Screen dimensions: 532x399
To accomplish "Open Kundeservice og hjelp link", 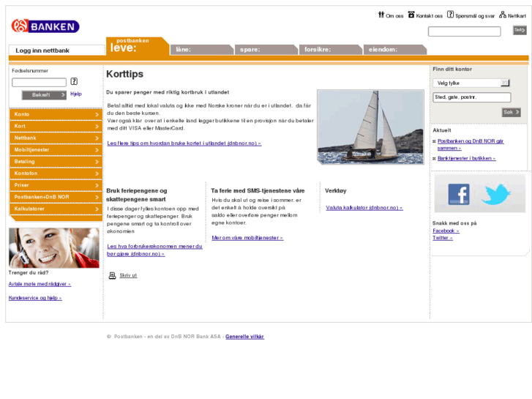I will (35, 298).
